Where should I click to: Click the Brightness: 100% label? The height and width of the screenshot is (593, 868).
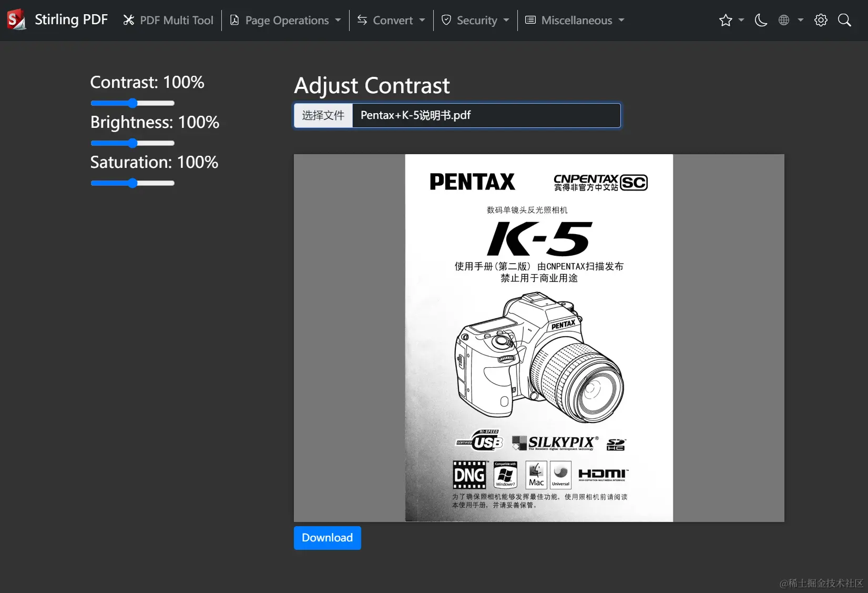(155, 122)
